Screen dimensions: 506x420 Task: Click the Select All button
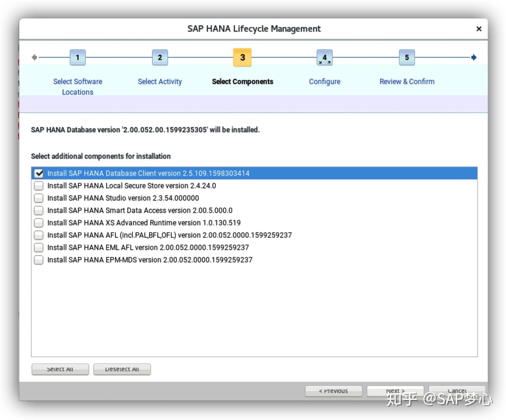coord(60,369)
